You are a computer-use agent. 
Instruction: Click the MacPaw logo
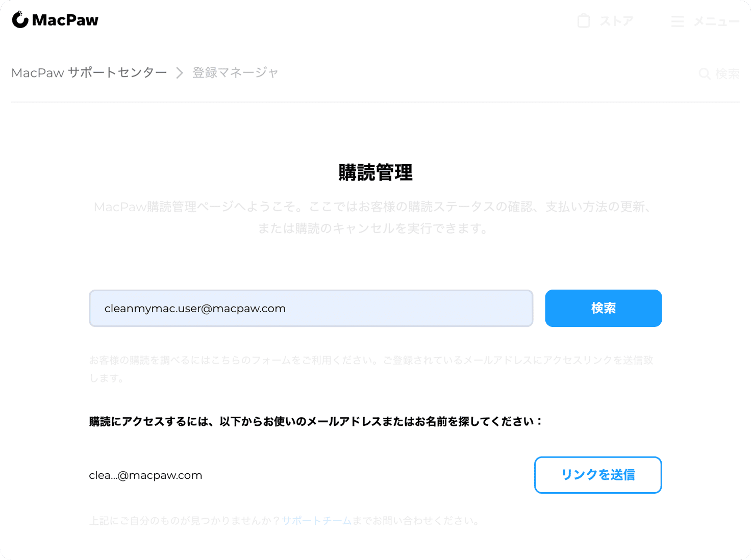tap(55, 20)
